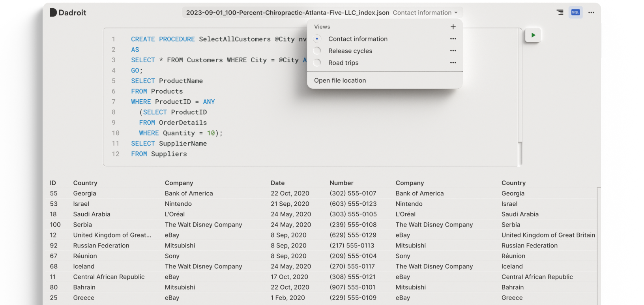
Task: Open options for Contact information view
Action: [453, 39]
